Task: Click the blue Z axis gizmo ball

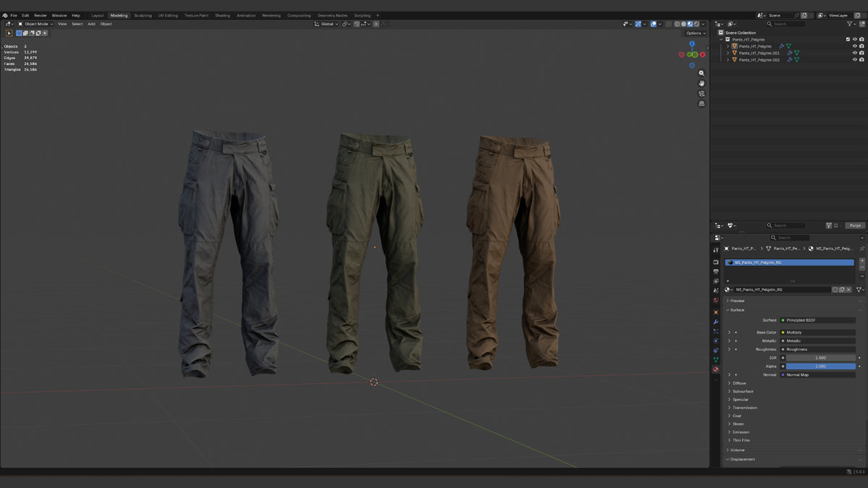Action: [x=692, y=44]
